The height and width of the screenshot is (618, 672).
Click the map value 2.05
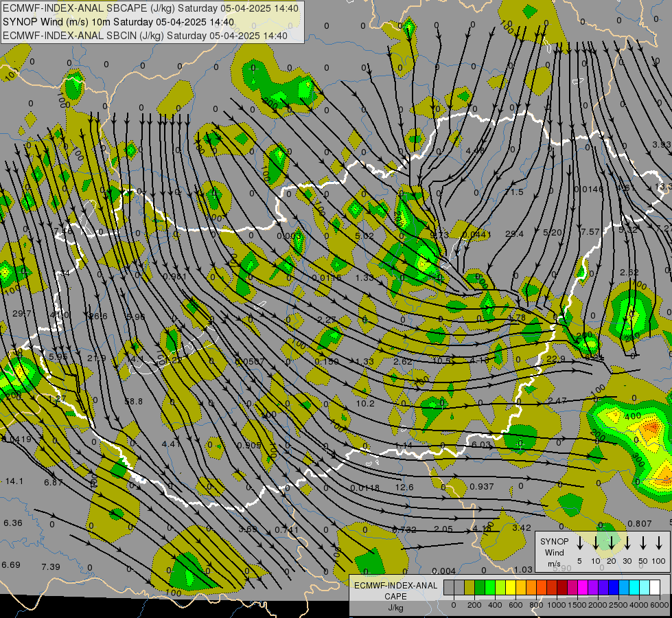443,529
